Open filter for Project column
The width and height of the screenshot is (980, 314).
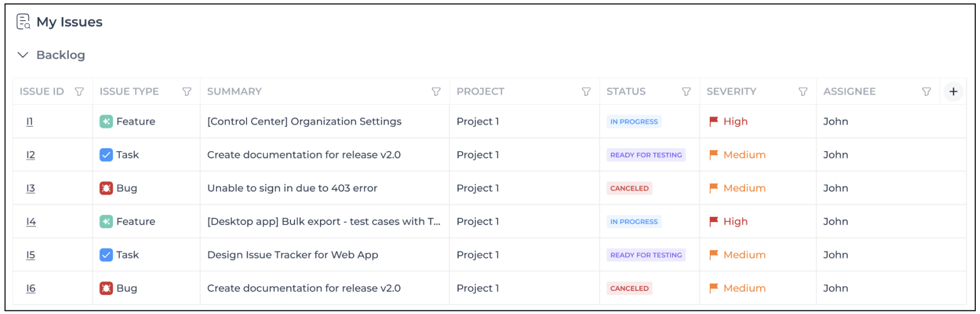586,92
